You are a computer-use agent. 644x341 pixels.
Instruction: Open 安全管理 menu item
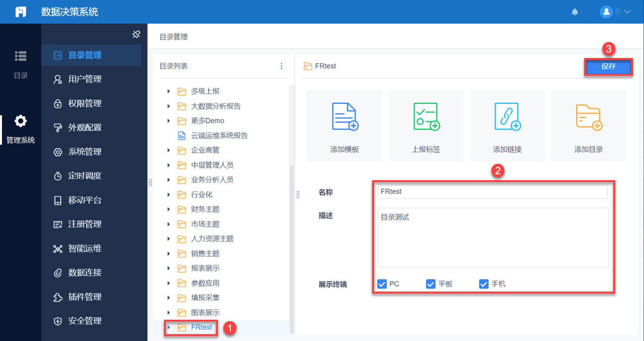click(92, 321)
